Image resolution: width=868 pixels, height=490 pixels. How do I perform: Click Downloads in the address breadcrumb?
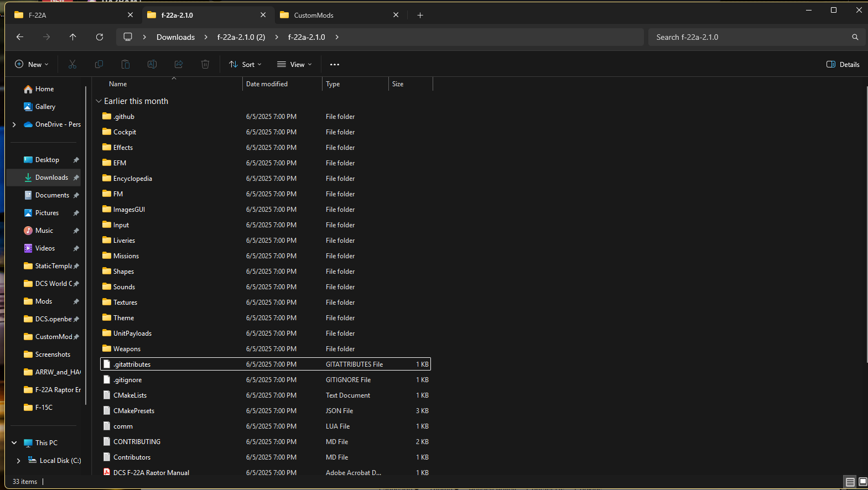(x=175, y=37)
